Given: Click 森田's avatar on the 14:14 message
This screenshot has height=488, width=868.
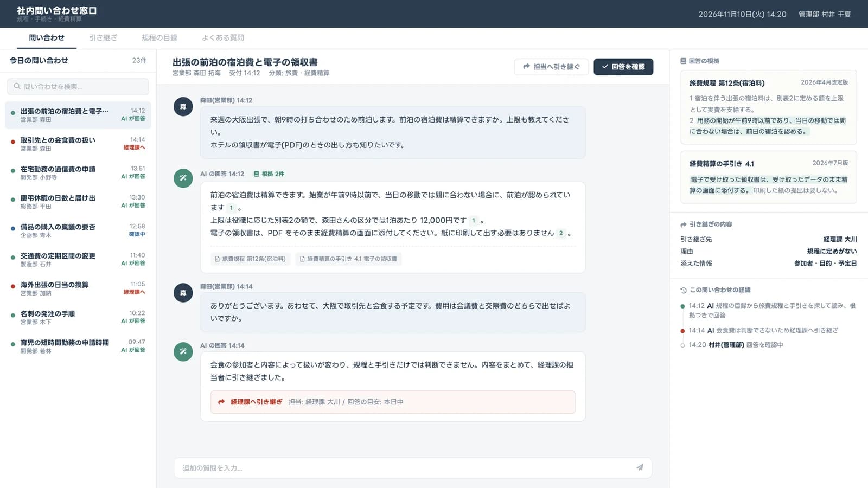Looking at the screenshot, I should pyautogui.click(x=183, y=292).
